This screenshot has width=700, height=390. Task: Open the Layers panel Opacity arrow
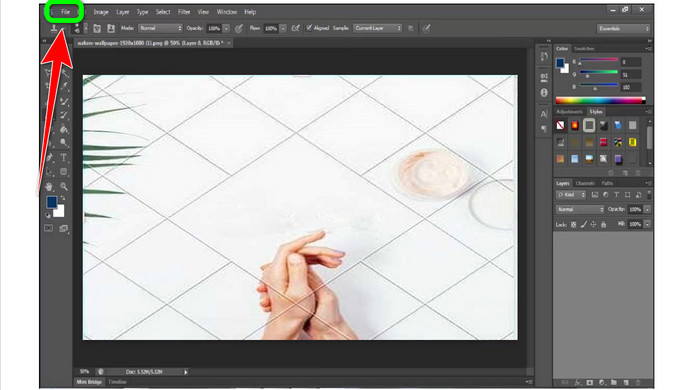coord(647,209)
